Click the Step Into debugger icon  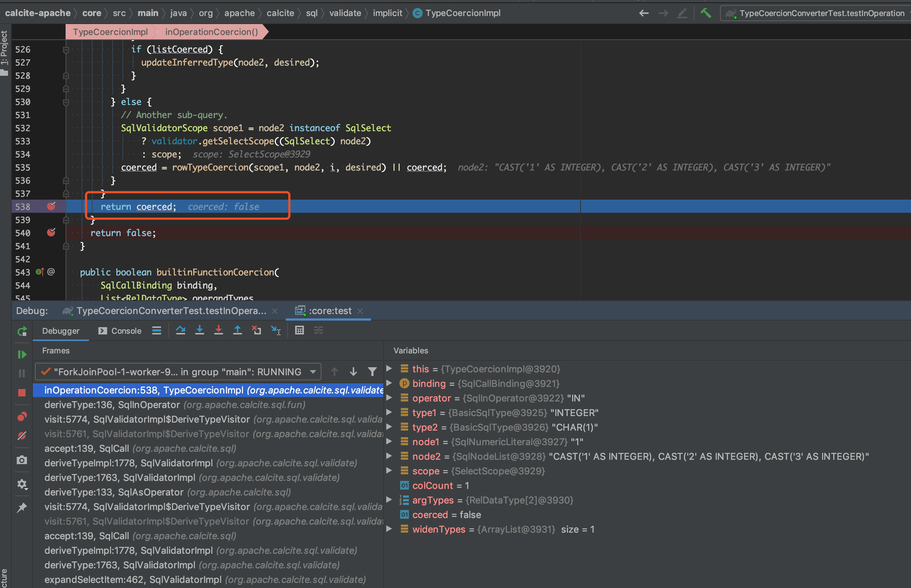[x=199, y=330]
